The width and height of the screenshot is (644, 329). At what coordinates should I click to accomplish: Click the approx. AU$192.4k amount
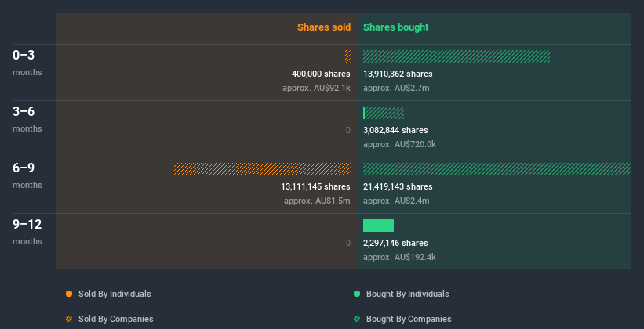pos(399,257)
